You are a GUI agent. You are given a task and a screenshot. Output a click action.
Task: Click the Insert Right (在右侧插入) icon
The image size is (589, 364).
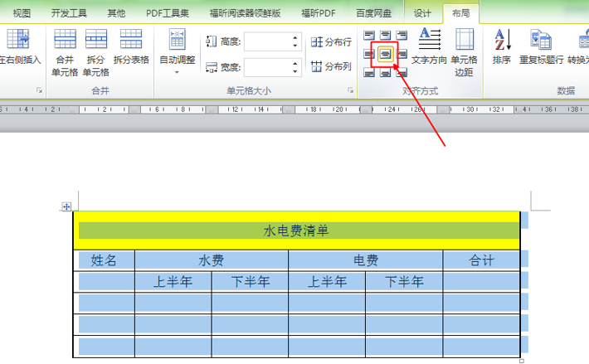17,39
